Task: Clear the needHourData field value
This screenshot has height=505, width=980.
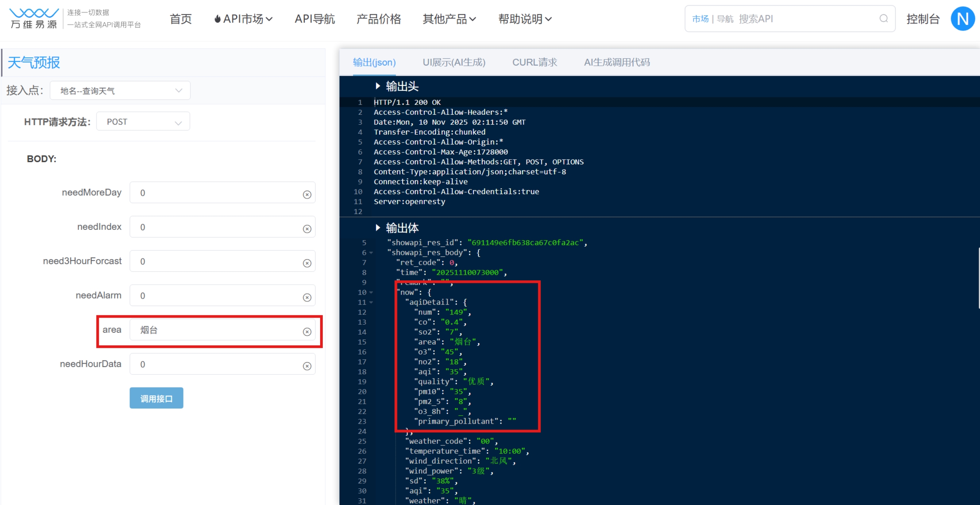Action: [x=307, y=366]
